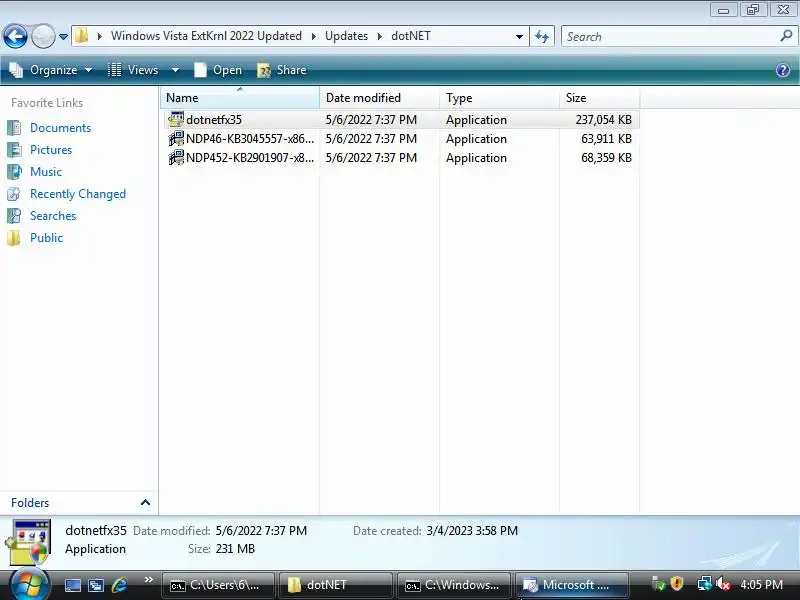The width and height of the screenshot is (800, 600).
Task: Open Documents in Favorite Links
Action: click(x=60, y=128)
